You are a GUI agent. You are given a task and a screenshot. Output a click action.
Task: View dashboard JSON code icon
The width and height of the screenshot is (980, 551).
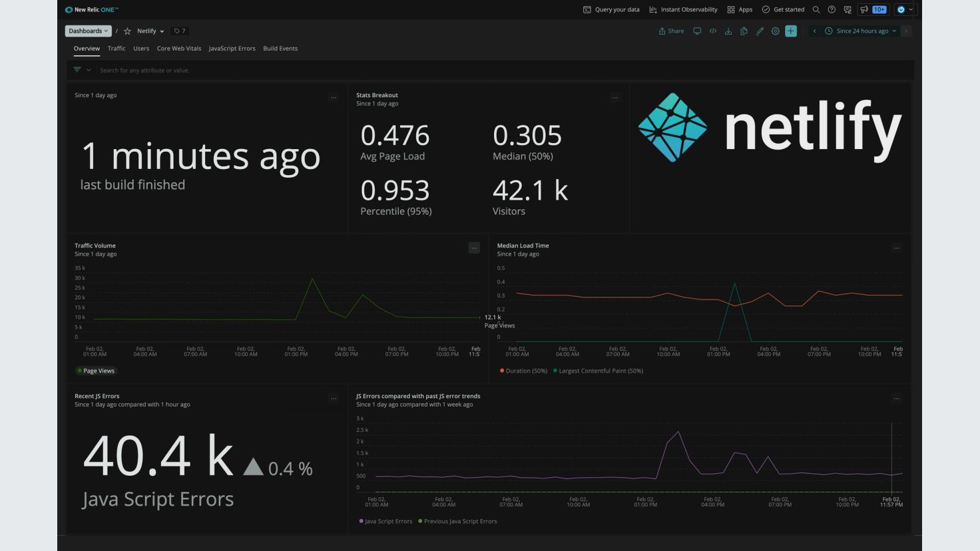(712, 31)
